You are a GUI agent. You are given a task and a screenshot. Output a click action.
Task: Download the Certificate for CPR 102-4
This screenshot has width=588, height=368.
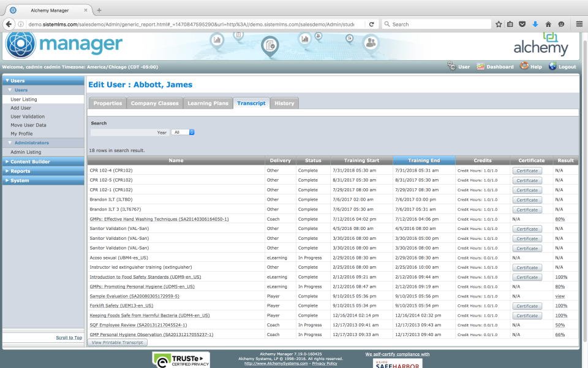[527, 171]
